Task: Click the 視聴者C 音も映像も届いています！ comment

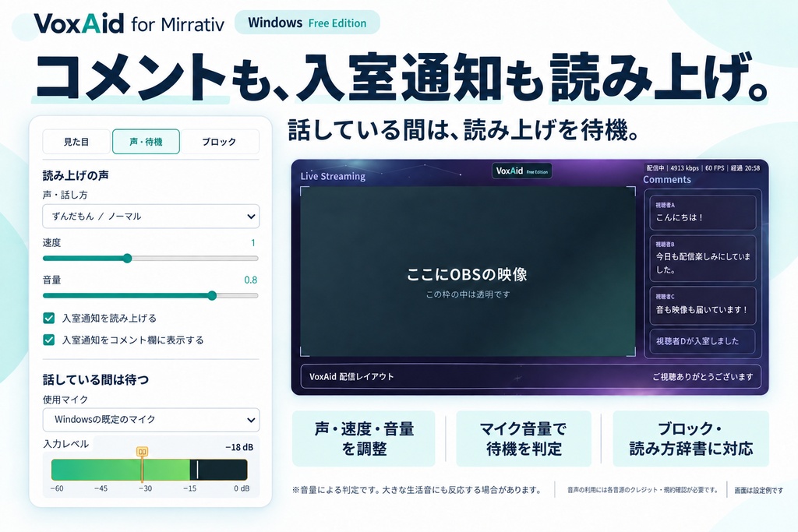Action: 703,305
